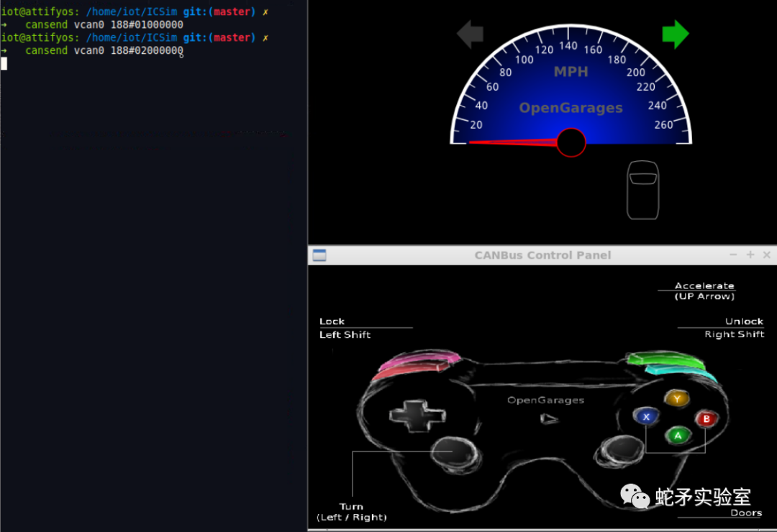Click the CANBus Control Panel title bar
This screenshot has width=777, height=532.
pos(542,255)
